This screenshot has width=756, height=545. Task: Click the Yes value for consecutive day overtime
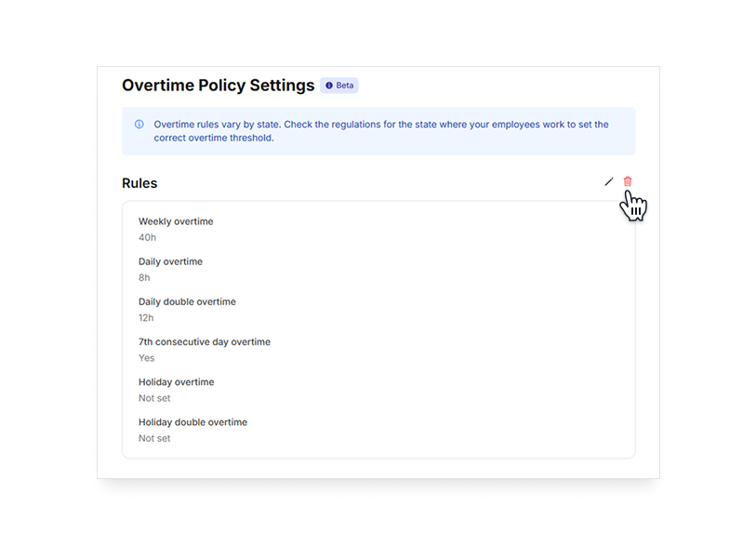(146, 357)
